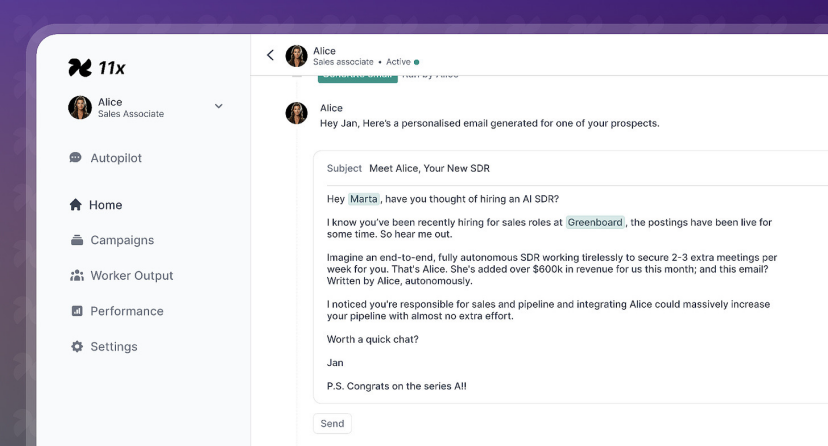Image resolution: width=828 pixels, height=446 pixels.
Task: Click Alice's avatar beside the chat message
Action: (296, 113)
